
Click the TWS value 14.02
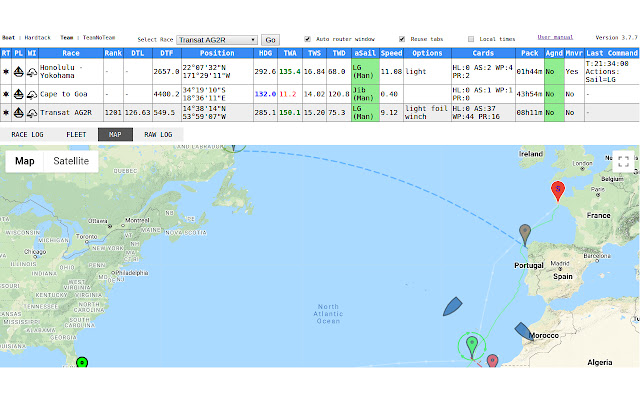(314, 94)
